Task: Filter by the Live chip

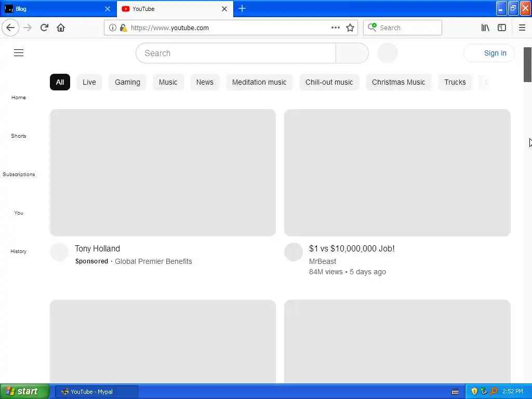Action: tap(89, 82)
